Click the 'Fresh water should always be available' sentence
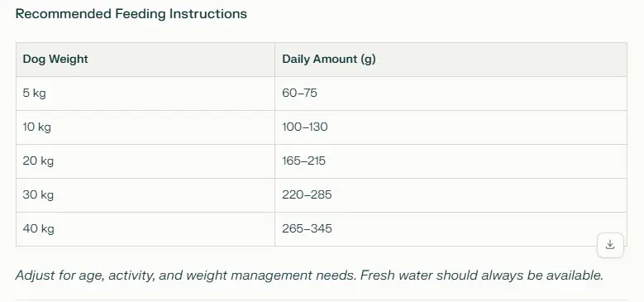This screenshot has width=644, height=302. 482,276
